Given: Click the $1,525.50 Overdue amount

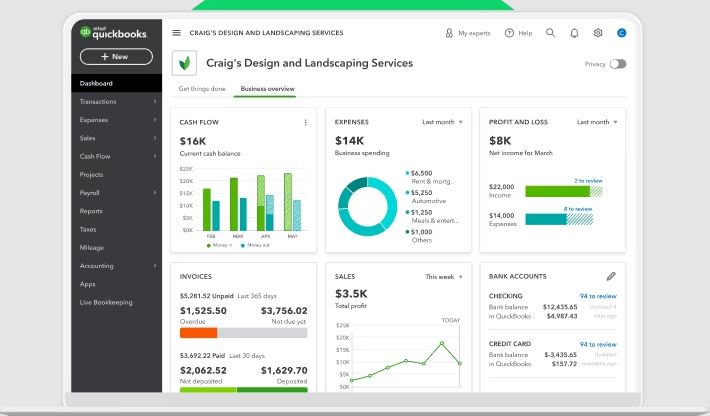Looking at the screenshot, I should (203, 311).
